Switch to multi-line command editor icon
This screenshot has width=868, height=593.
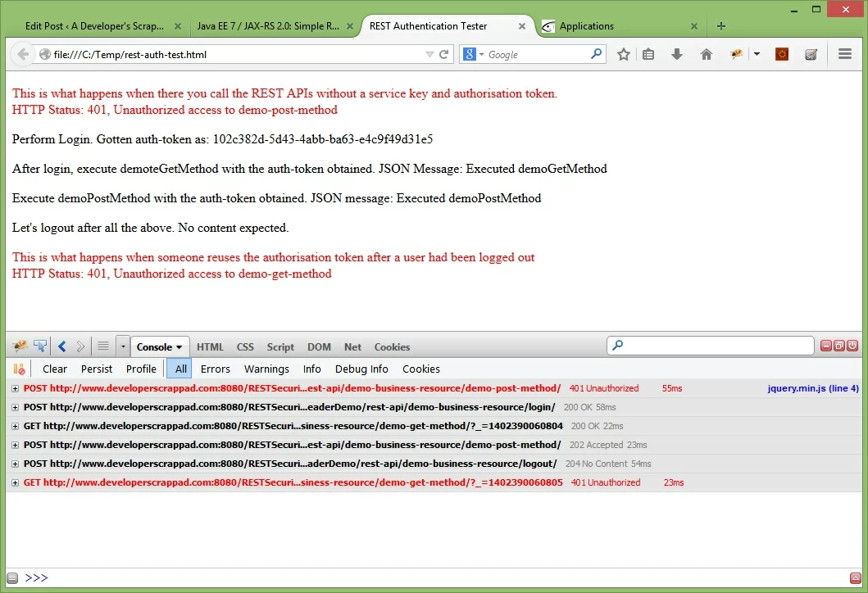pyautogui.click(x=855, y=578)
